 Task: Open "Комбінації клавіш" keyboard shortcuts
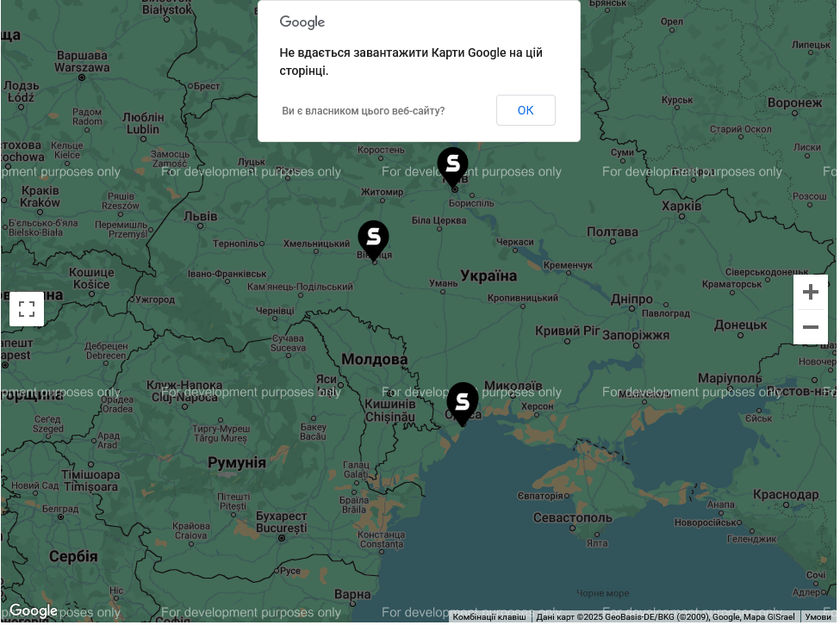488,617
